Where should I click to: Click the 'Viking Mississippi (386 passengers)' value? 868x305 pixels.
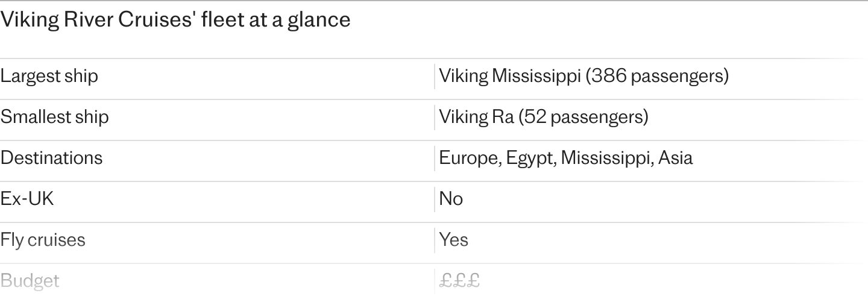point(583,77)
